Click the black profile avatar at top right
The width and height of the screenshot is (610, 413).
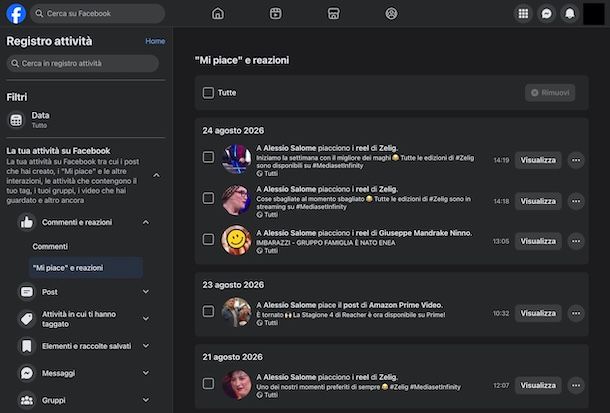pyautogui.click(x=594, y=14)
